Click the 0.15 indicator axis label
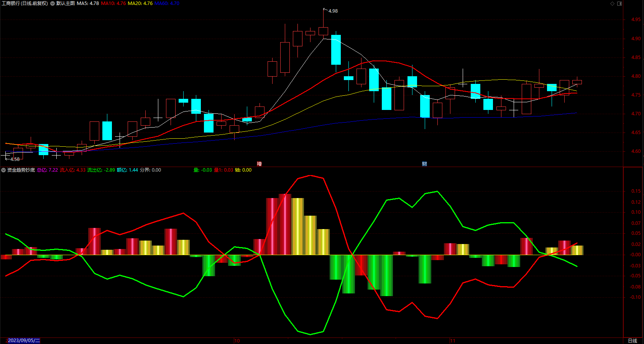The width and height of the screenshot is (644, 344). (x=636, y=191)
